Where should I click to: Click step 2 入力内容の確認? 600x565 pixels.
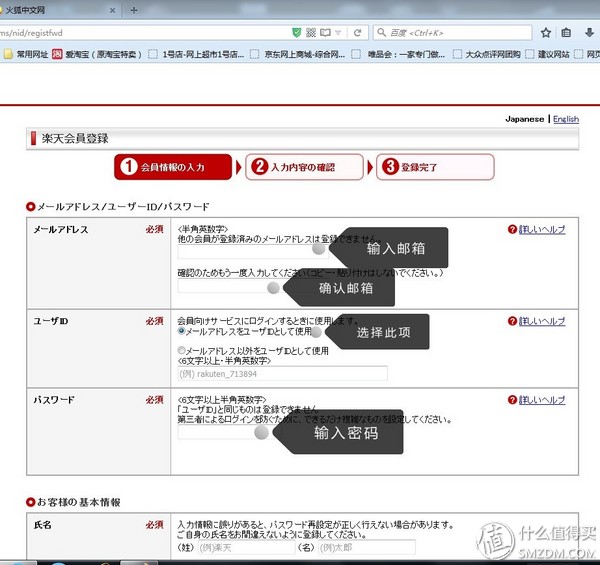coord(304,167)
